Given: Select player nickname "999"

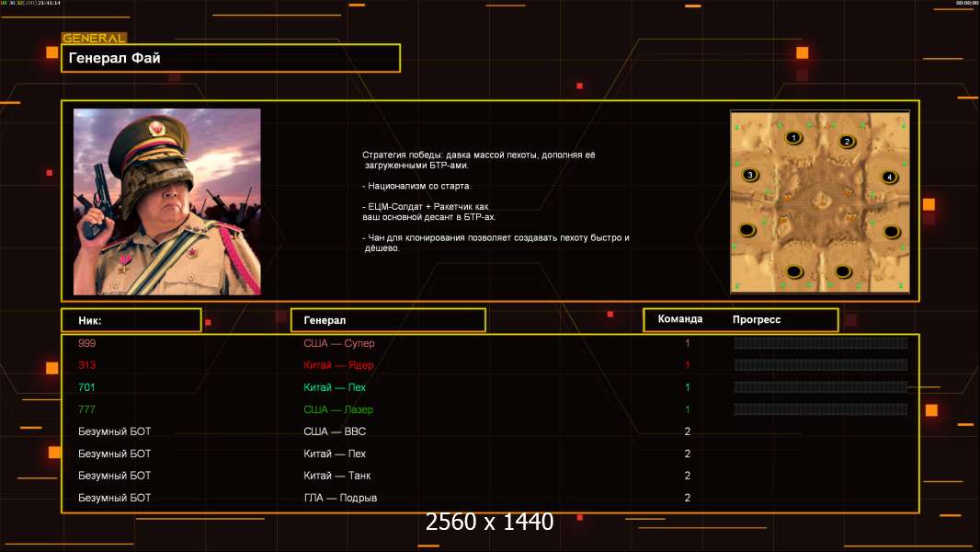Looking at the screenshot, I should [86, 343].
